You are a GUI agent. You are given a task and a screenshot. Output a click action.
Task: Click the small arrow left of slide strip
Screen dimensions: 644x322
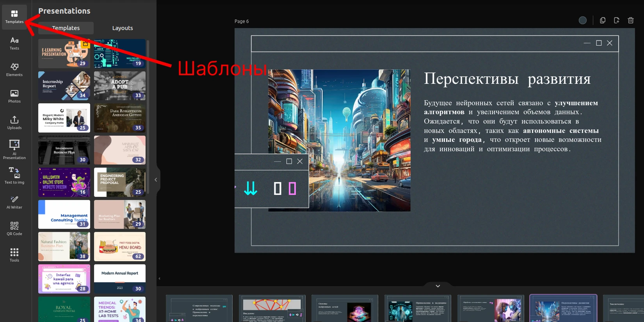tap(159, 278)
